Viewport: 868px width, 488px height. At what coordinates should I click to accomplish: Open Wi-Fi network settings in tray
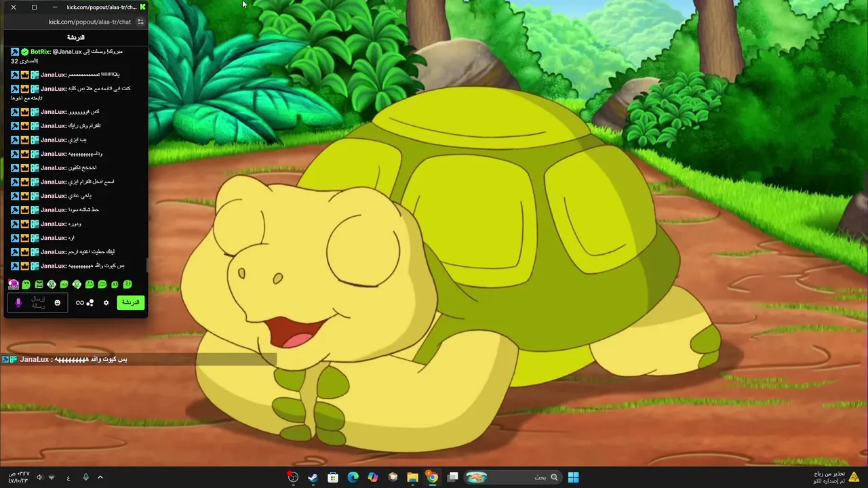52,477
